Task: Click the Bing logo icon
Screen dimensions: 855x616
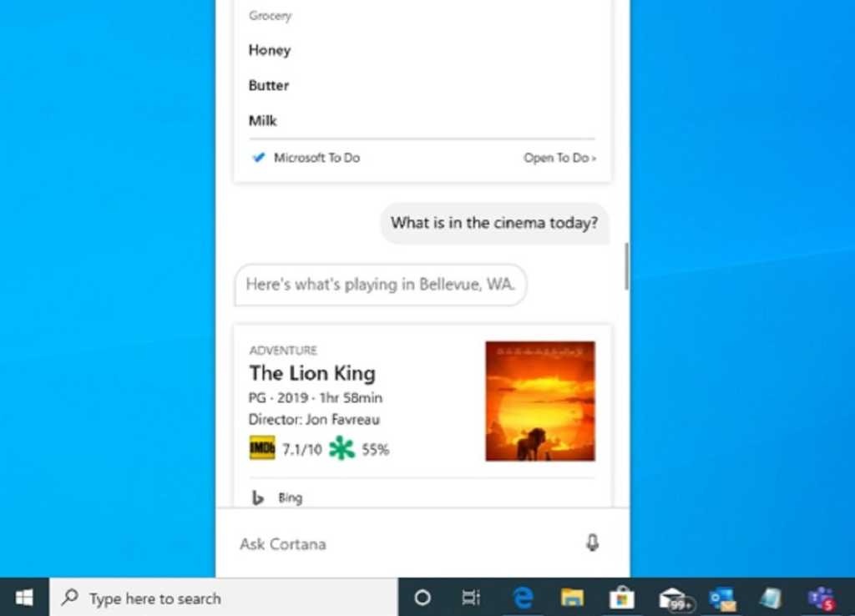Action: point(257,497)
